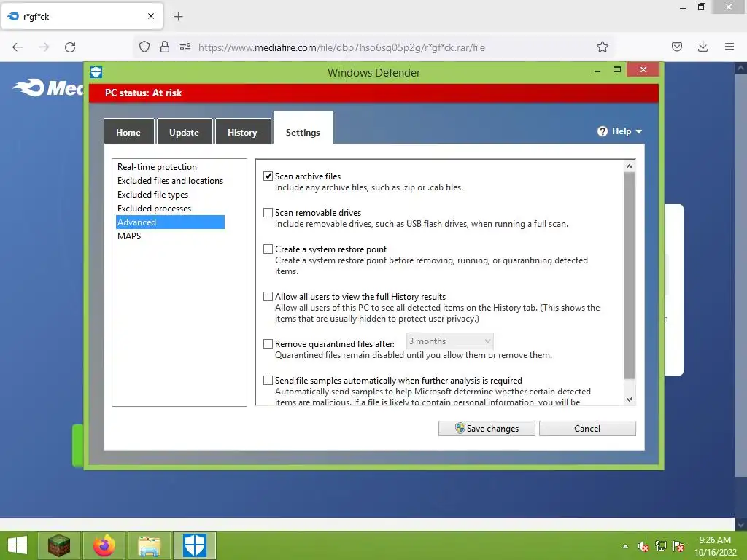Minimize the Windows Defender window
Screen dimensions: 747x560
pos(597,71)
